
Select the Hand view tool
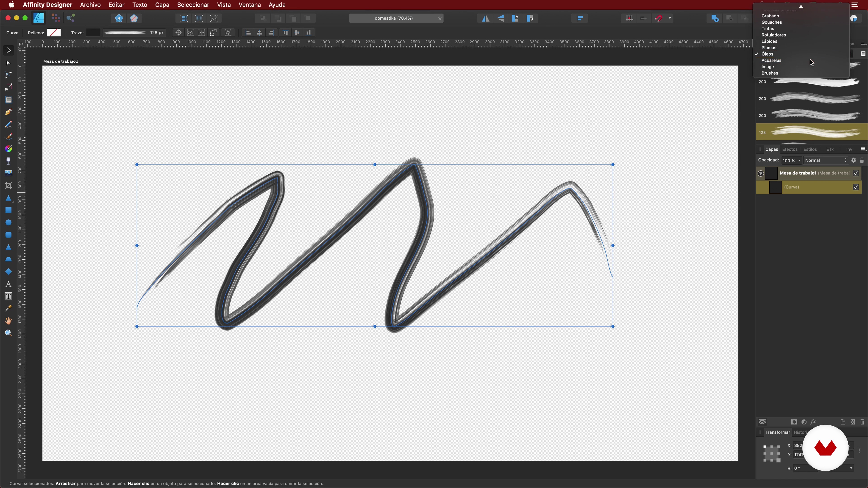click(8, 321)
